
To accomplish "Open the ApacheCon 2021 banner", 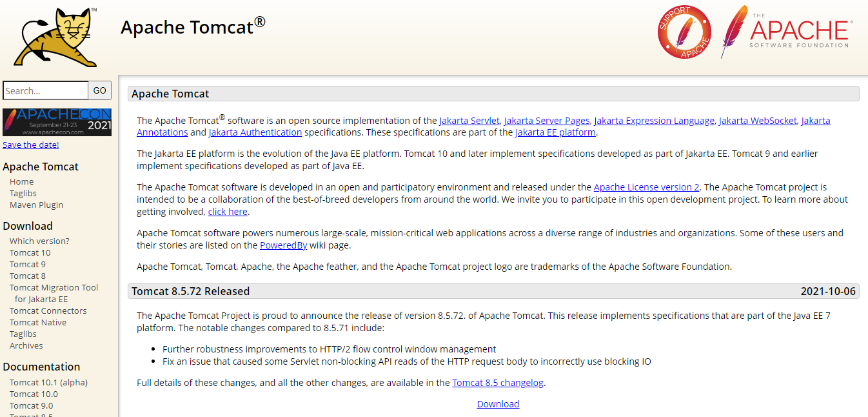I will (x=57, y=122).
